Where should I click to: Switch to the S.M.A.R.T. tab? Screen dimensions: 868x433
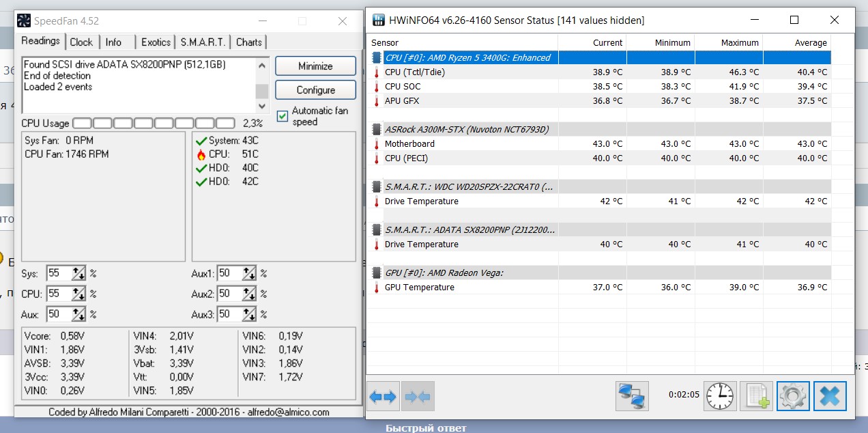[x=203, y=42]
